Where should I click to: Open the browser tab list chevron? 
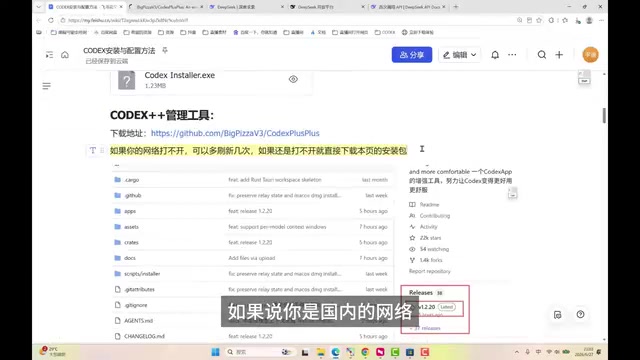(x=38, y=7)
